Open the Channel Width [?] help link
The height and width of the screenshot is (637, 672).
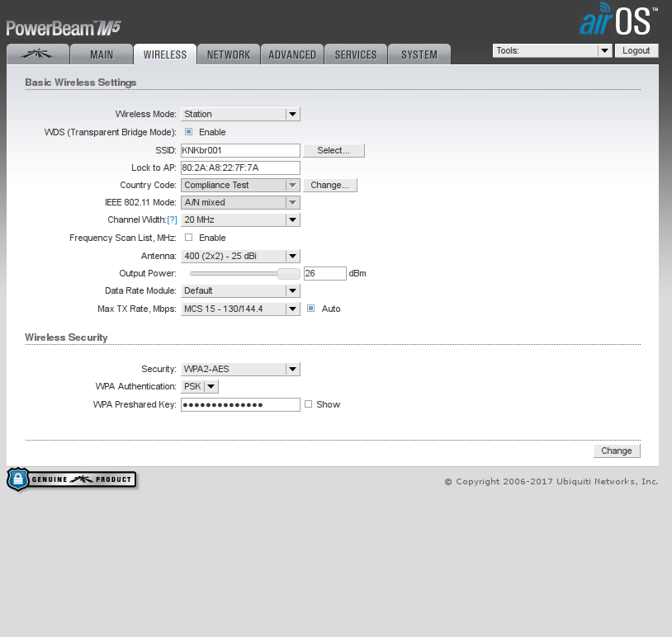click(172, 219)
